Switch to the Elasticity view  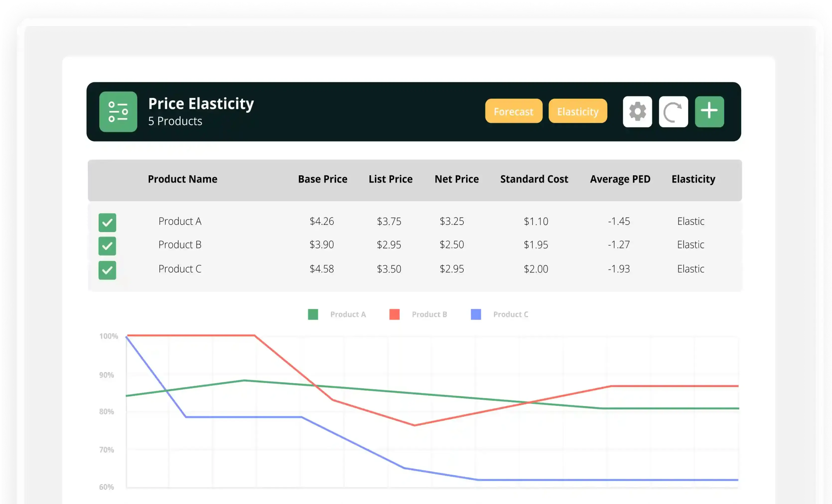tap(578, 111)
